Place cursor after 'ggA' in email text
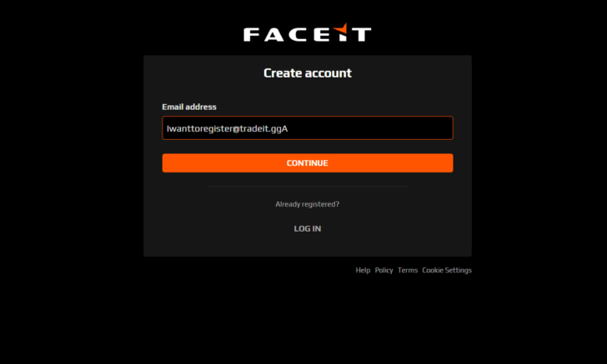 [288, 128]
